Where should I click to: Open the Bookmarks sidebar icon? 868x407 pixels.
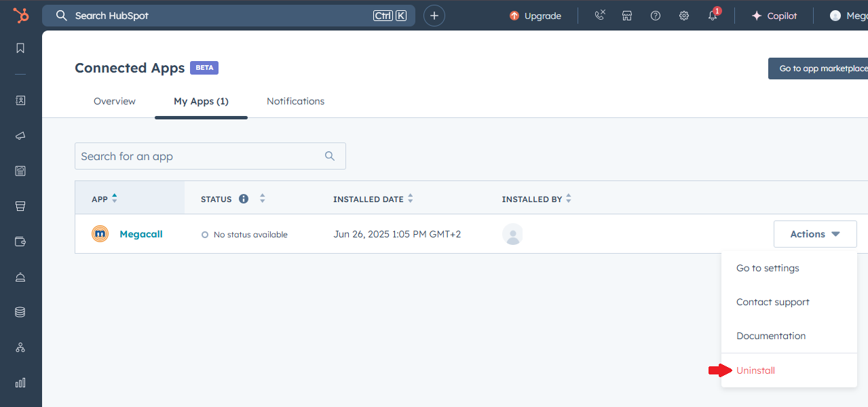point(20,48)
